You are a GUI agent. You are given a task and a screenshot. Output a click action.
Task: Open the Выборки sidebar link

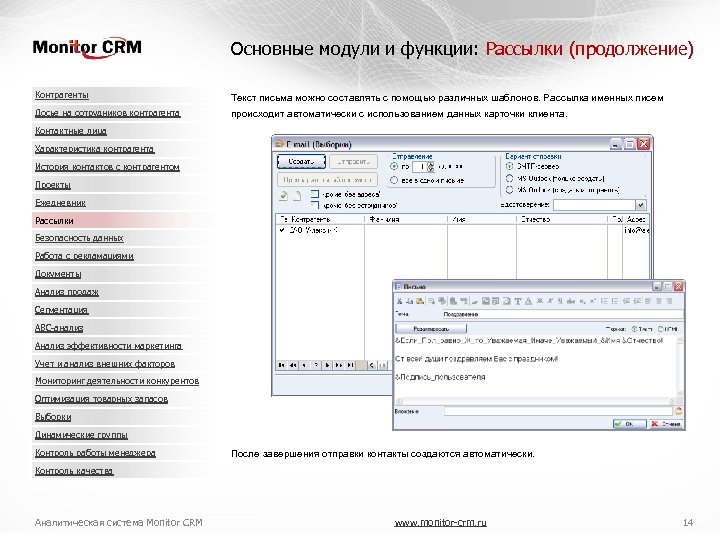(53, 417)
